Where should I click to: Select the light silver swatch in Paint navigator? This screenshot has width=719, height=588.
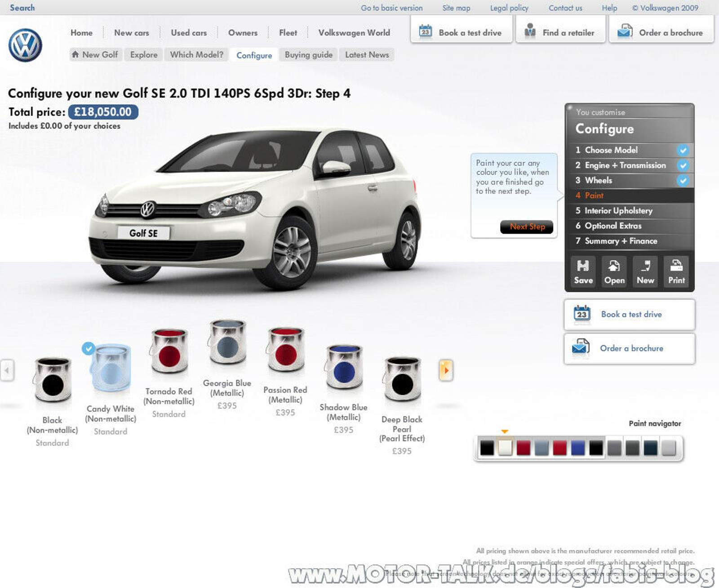[x=669, y=448]
